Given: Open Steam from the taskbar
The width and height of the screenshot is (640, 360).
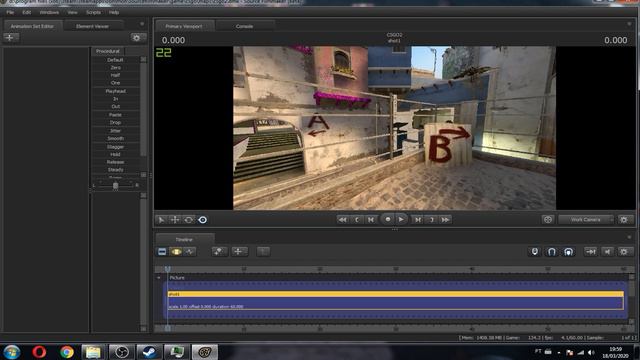Looking at the screenshot, I should pos(149,352).
